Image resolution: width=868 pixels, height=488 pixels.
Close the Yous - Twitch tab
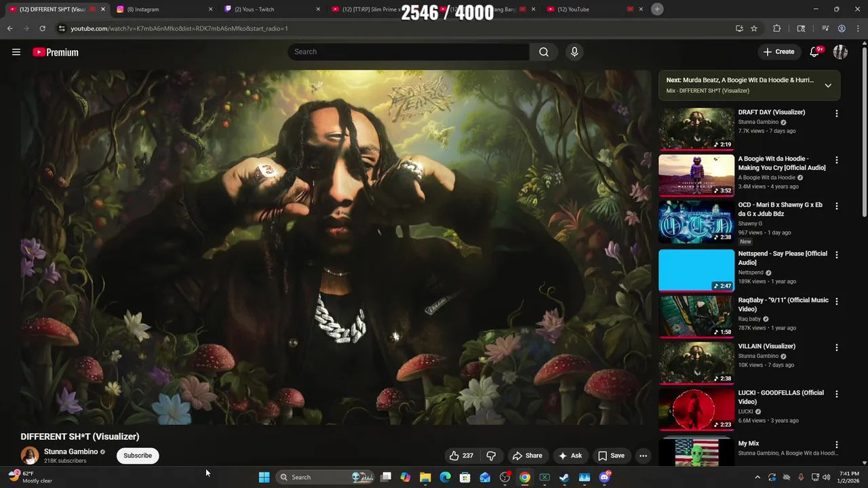(x=318, y=9)
